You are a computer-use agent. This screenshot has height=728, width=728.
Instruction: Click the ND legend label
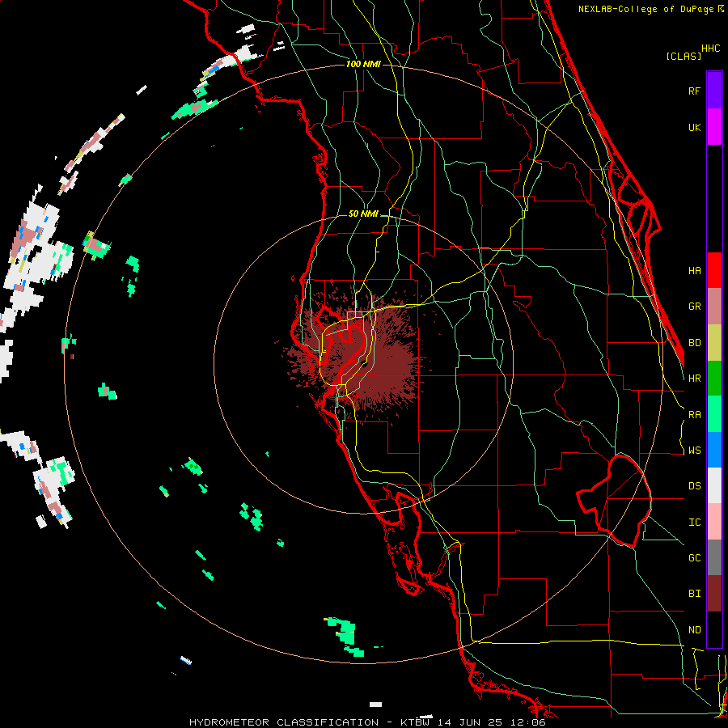(x=694, y=629)
